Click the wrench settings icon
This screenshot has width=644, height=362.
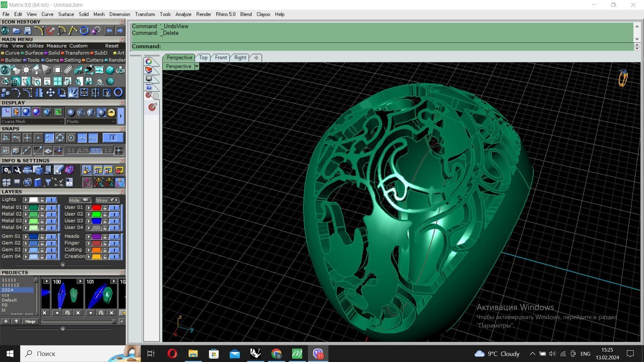17,170
